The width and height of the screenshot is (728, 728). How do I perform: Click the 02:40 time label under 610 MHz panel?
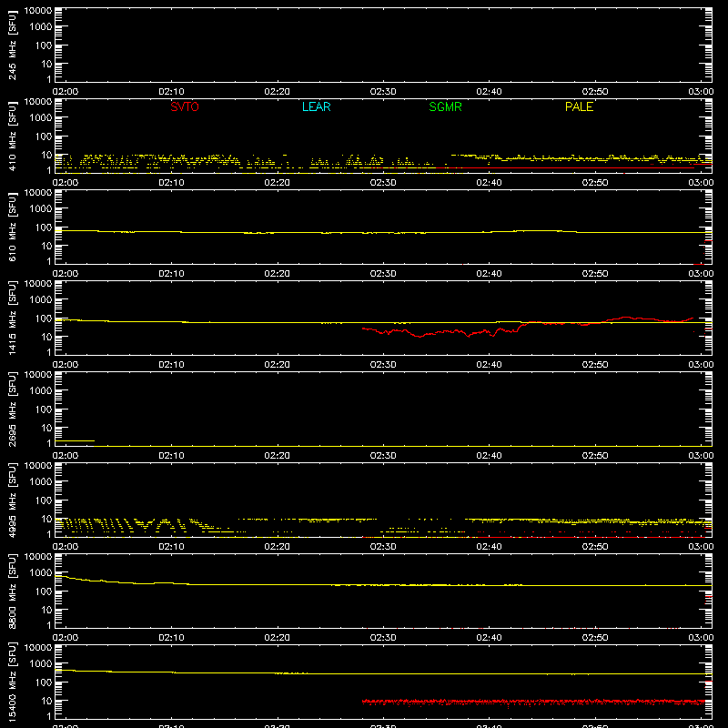pos(489,274)
